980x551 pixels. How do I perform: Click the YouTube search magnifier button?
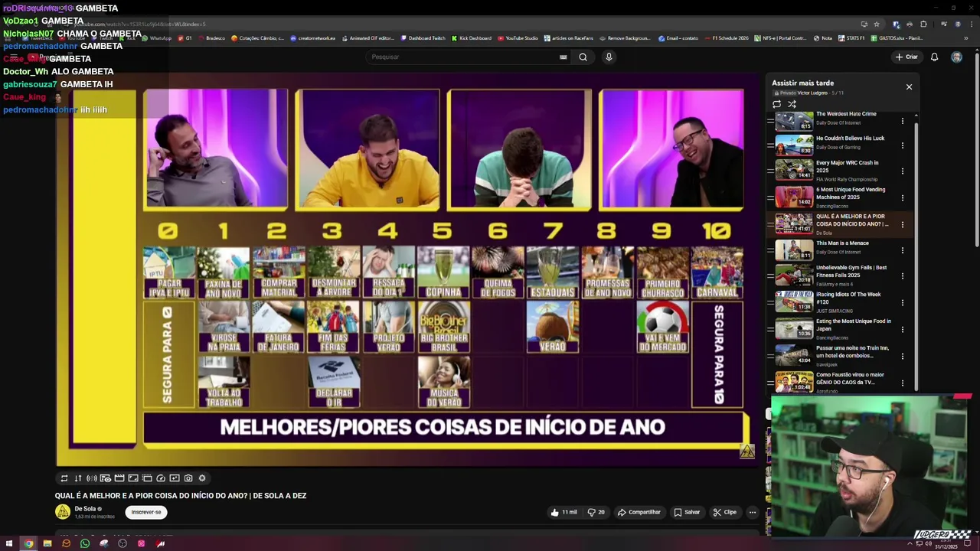click(x=583, y=57)
